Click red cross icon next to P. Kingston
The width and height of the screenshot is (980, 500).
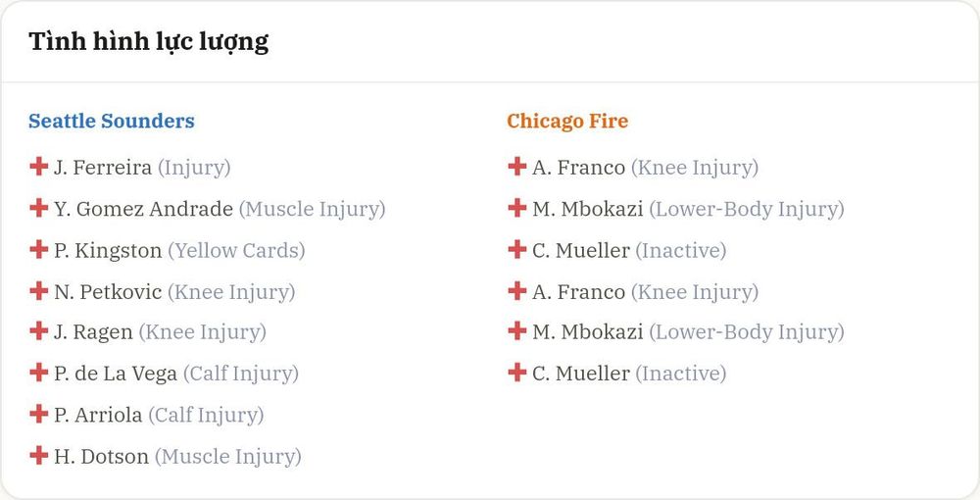pos(39,249)
